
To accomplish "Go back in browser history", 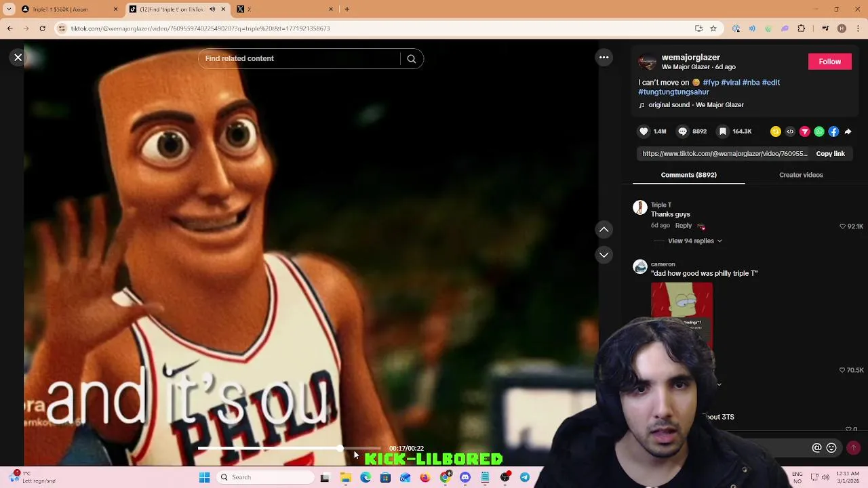I will coord(9,28).
